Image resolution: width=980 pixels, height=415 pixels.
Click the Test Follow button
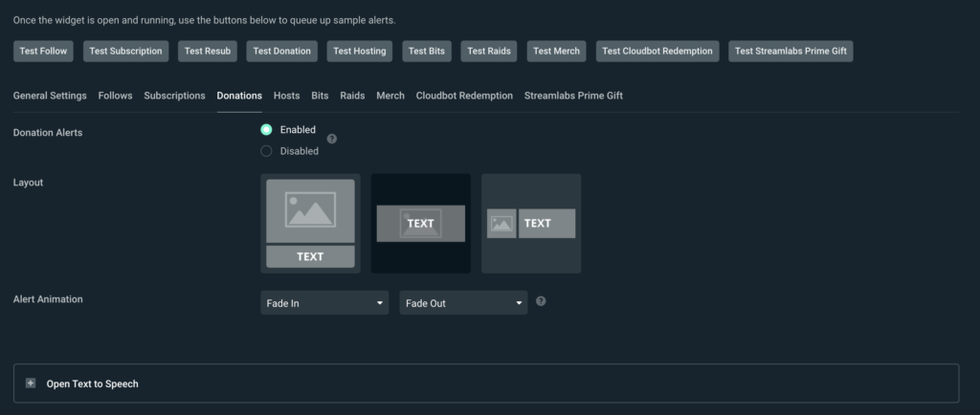(43, 52)
